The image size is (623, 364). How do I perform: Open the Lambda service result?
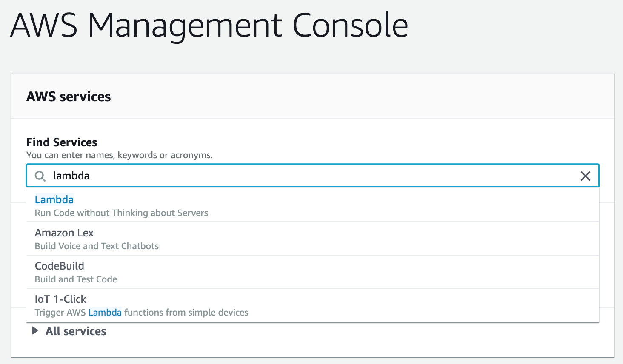(313, 205)
